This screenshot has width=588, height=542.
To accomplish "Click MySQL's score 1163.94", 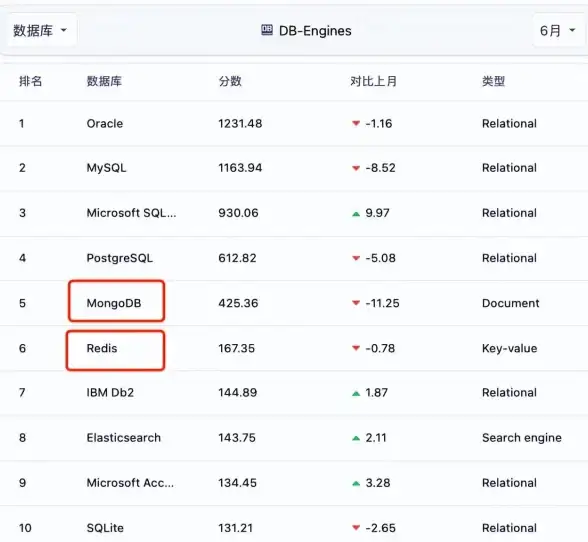I will 240,168.
